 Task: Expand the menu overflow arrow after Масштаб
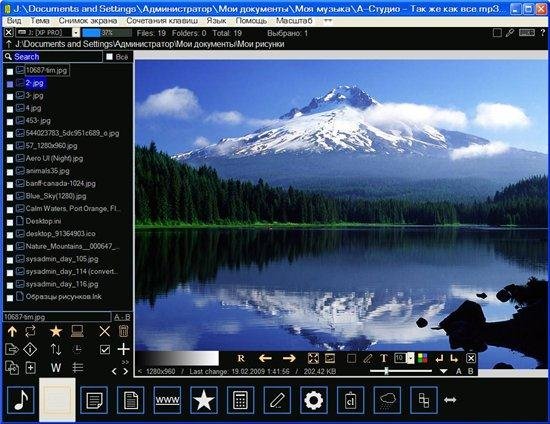(328, 21)
